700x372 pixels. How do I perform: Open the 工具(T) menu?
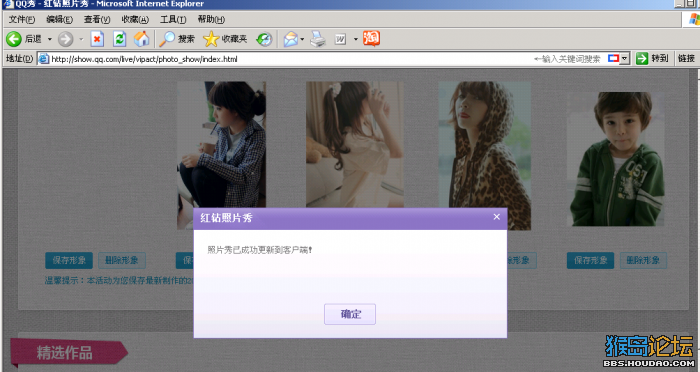pyautogui.click(x=173, y=19)
